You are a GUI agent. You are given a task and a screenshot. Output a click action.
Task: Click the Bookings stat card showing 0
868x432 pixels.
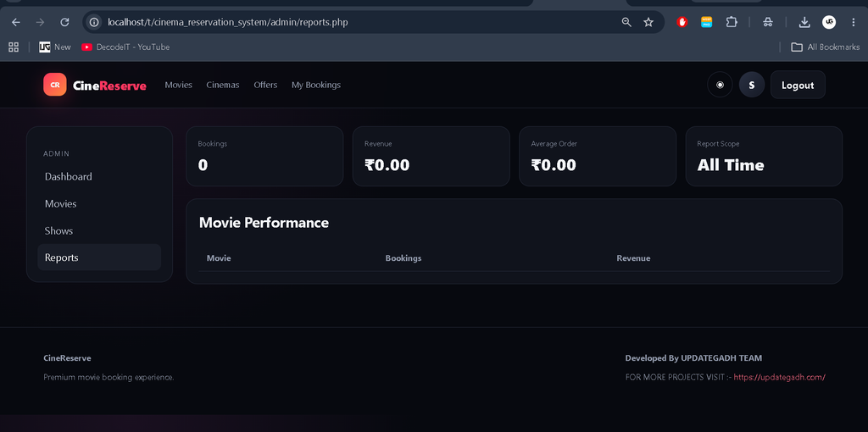[x=264, y=157]
